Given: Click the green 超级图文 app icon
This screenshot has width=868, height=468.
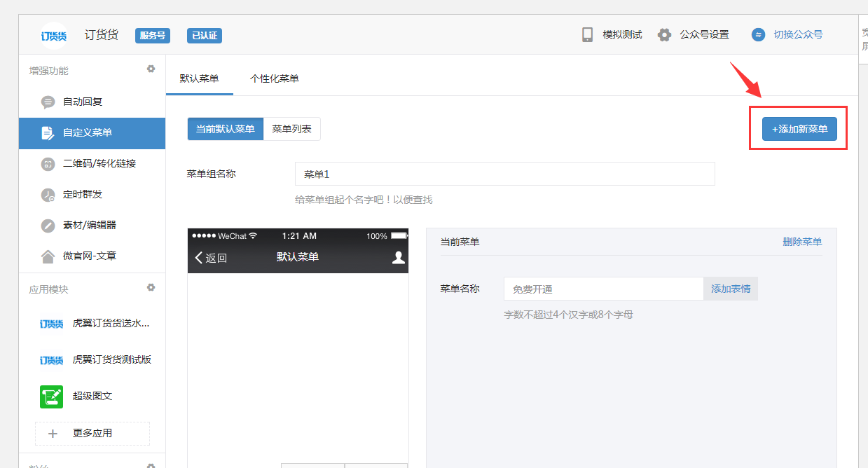Looking at the screenshot, I should point(52,397).
